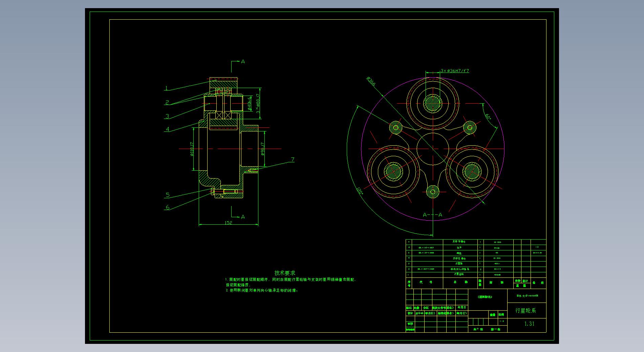Select part callout number 2 in section view
644x352 pixels.
167,102
